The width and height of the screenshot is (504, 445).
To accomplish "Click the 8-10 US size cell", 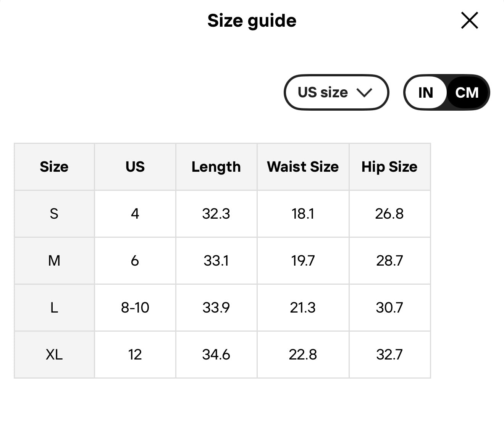I will click(135, 308).
